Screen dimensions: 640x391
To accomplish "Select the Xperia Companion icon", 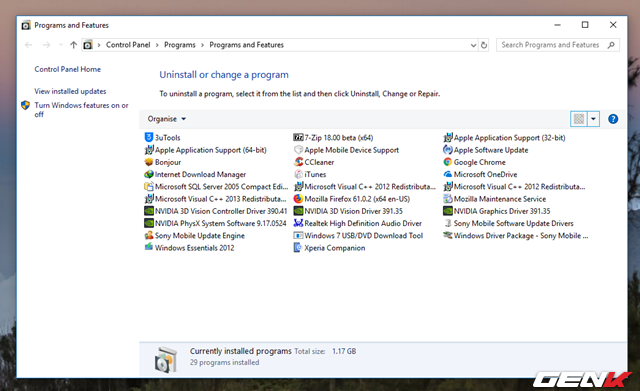I will coord(298,248).
